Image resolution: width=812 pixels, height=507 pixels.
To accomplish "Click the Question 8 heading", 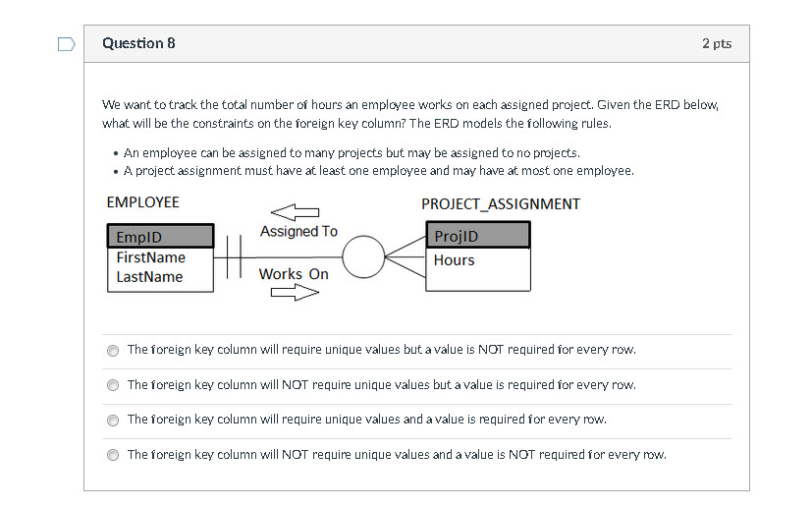I will tap(138, 43).
